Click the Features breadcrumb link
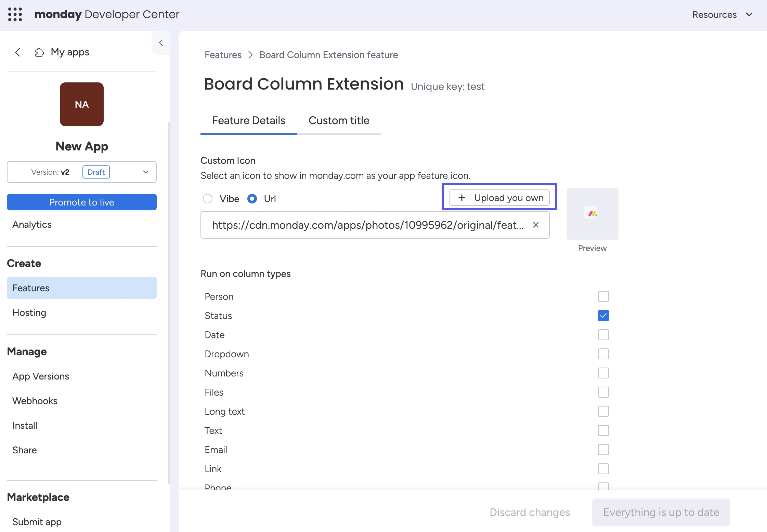The height and width of the screenshot is (532, 767). (x=223, y=55)
